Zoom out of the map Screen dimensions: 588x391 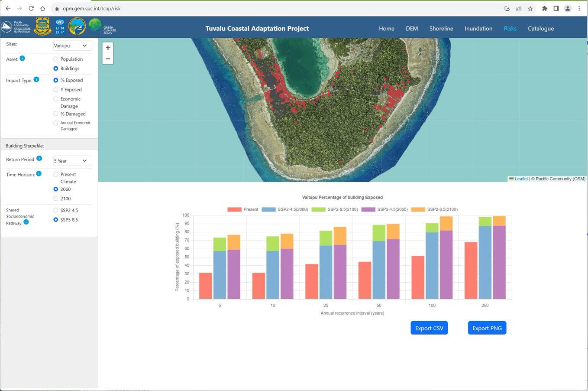(x=108, y=59)
